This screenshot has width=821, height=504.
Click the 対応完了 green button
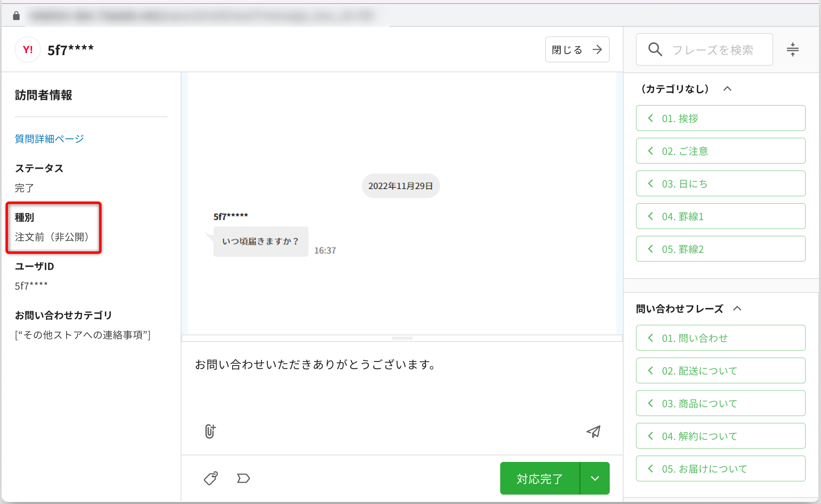pos(539,478)
